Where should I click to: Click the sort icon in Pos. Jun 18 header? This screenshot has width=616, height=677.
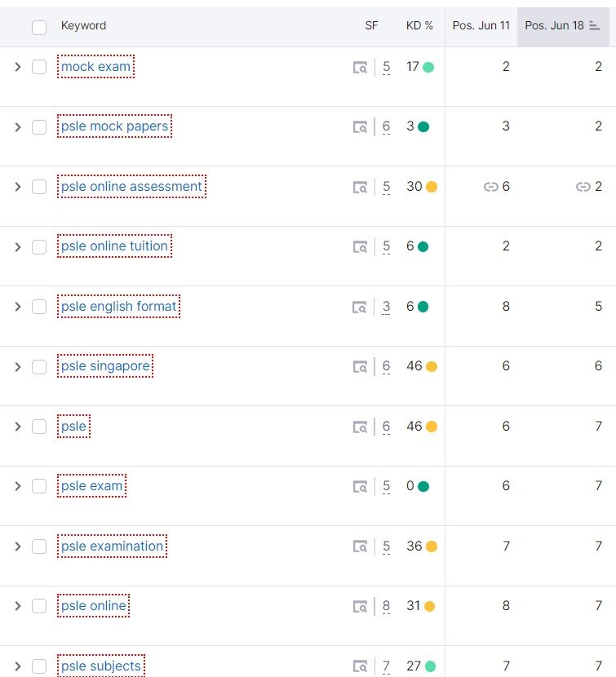coord(595,26)
